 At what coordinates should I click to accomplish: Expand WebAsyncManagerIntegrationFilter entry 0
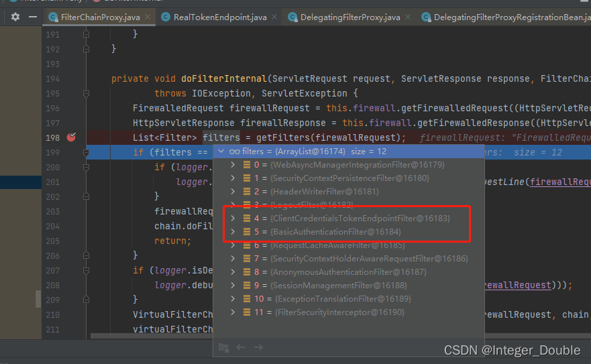click(233, 165)
